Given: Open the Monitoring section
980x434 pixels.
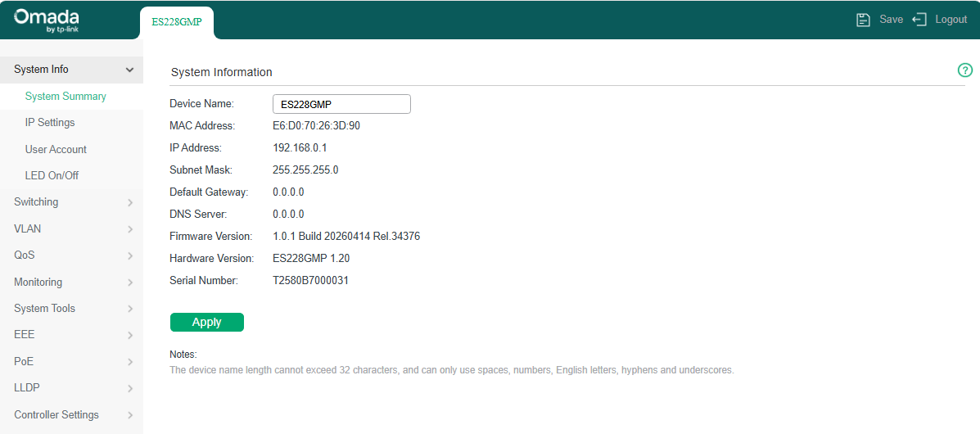Looking at the screenshot, I should pyautogui.click(x=38, y=282).
